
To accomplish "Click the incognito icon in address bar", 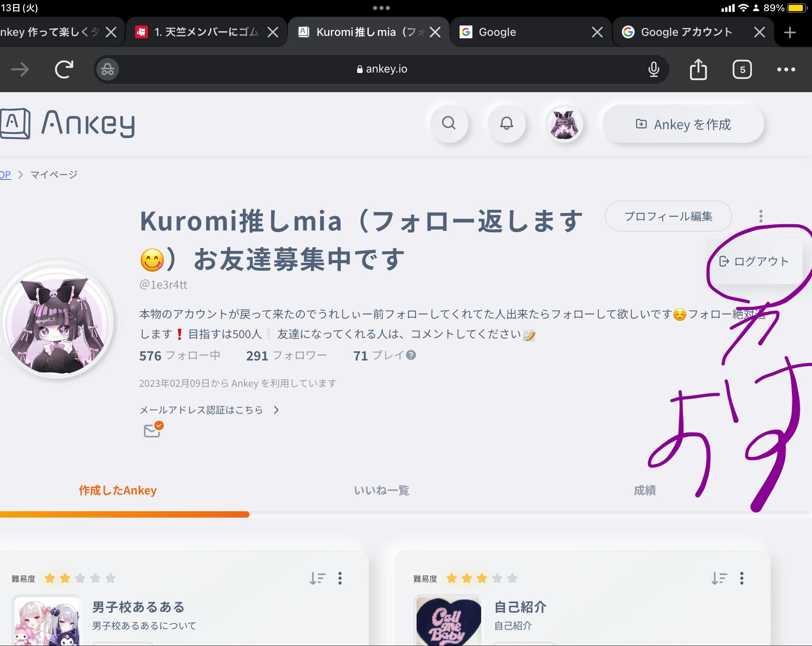I will [x=107, y=69].
